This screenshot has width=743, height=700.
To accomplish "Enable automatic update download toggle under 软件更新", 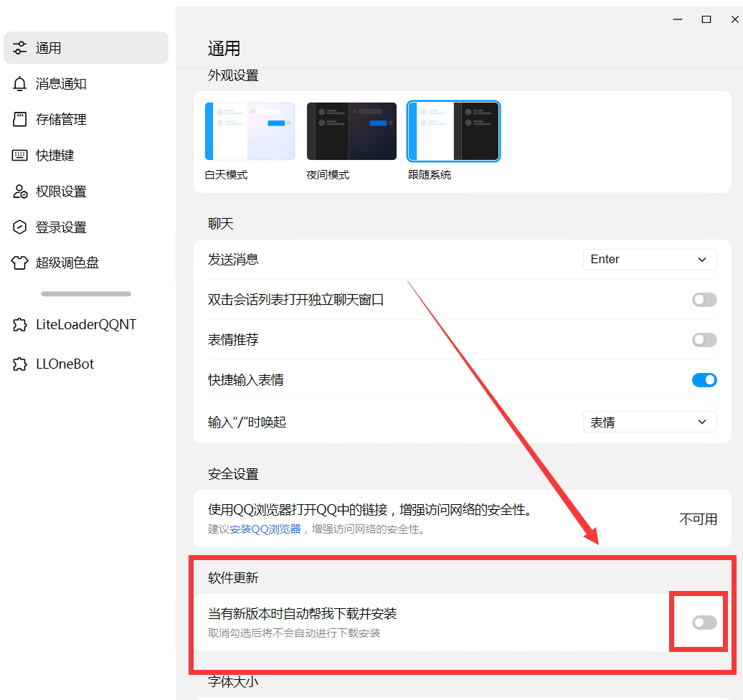I will [704, 623].
